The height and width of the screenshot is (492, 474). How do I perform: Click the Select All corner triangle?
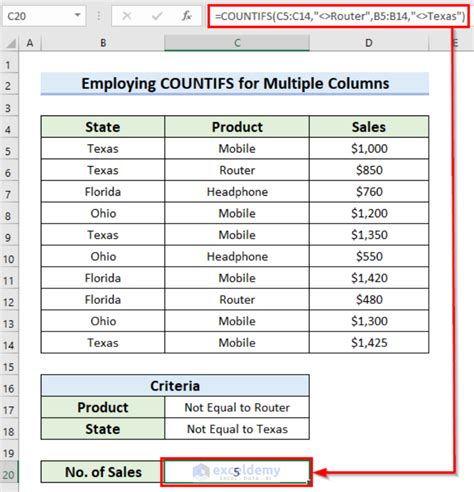(x=11, y=43)
